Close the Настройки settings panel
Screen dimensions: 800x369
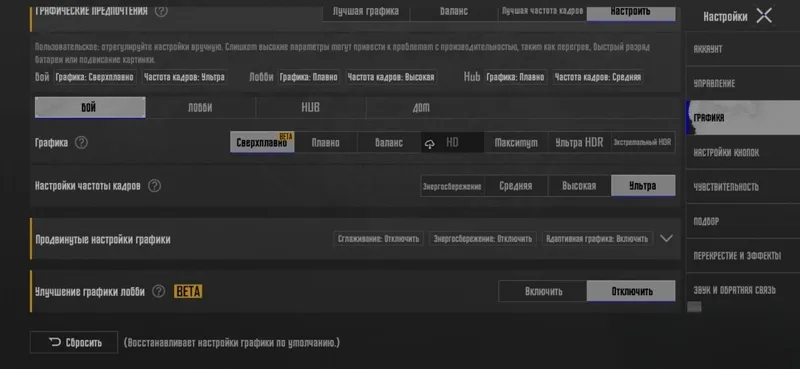(764, 16)
